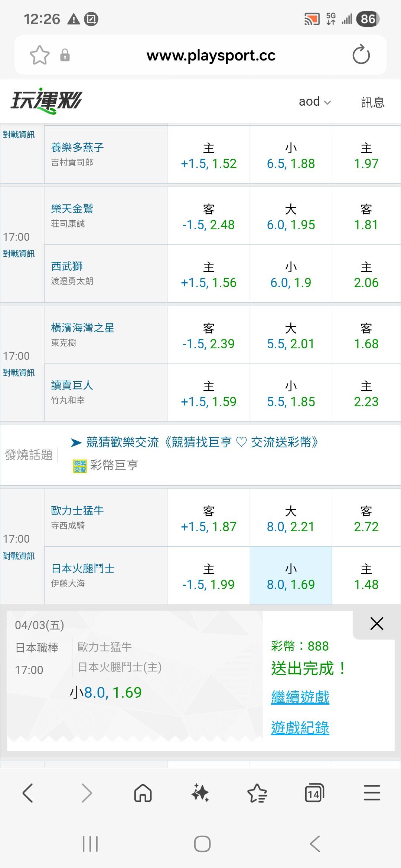401x868 pixels.
Task: Open the 訊息 messages menu
Action: (x=372, y=102)
